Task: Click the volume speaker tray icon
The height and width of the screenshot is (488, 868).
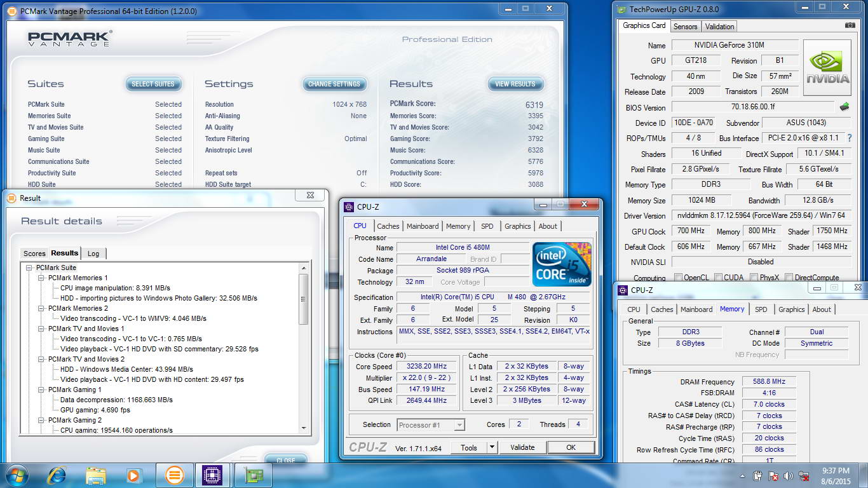Action: click(x=789, y=475)
